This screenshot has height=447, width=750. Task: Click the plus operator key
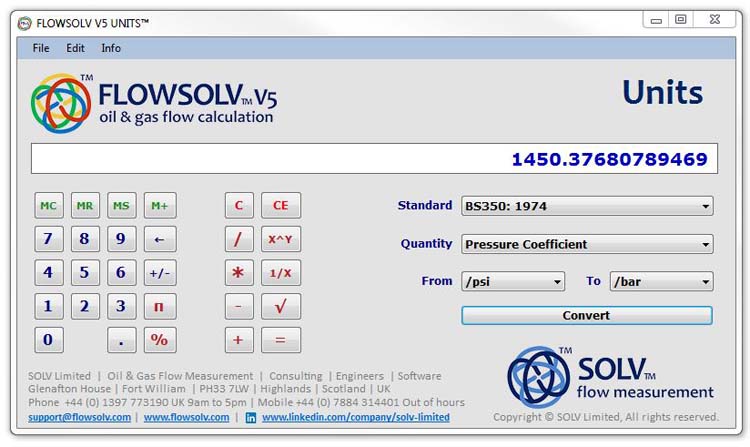239,340
